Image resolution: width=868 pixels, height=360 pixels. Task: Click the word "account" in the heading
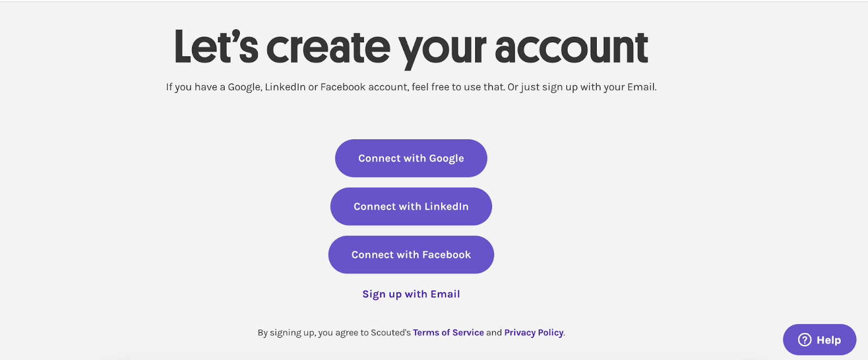[571, 49]
